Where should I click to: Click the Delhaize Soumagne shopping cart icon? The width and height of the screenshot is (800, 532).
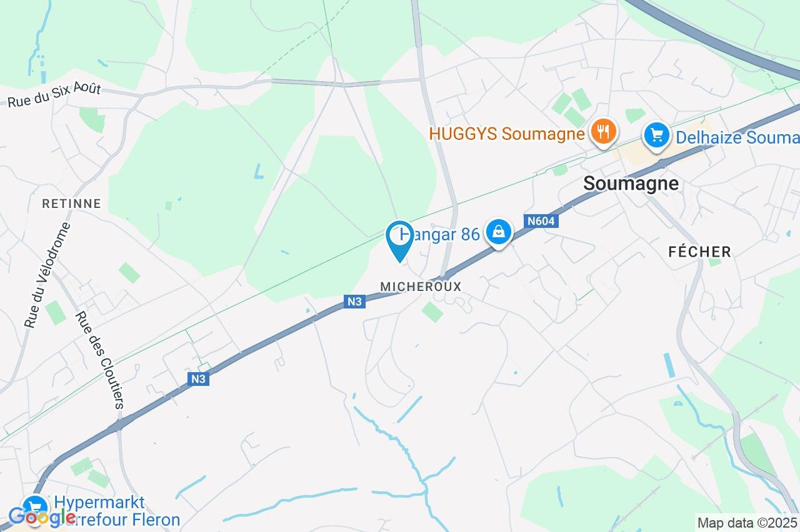pyautogui.click(x=656, y=135)
